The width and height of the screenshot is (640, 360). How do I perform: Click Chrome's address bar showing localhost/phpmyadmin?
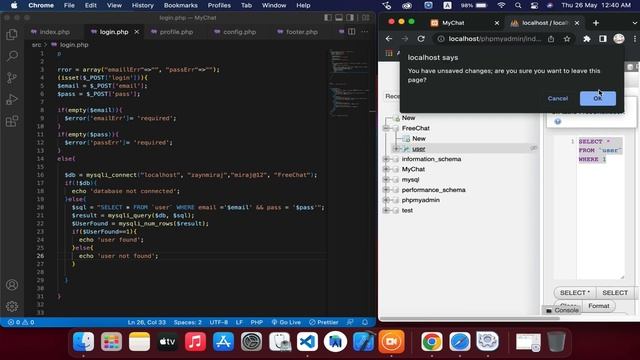[495, 39]
